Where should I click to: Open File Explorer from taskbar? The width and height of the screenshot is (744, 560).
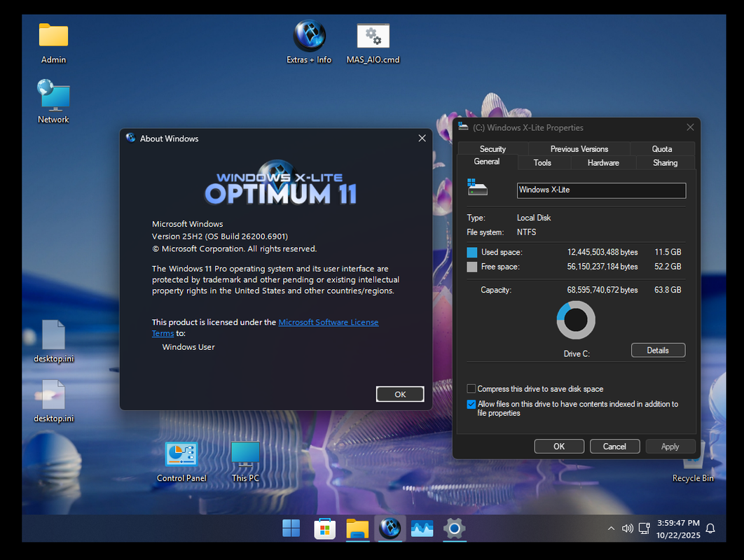coord(357,528)
